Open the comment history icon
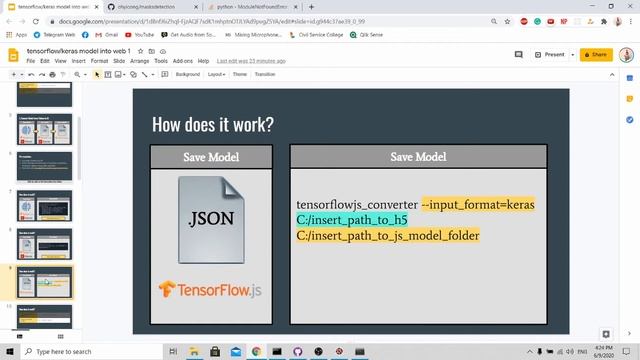This screenshot has height=360, width=640. tap(518, 54)
